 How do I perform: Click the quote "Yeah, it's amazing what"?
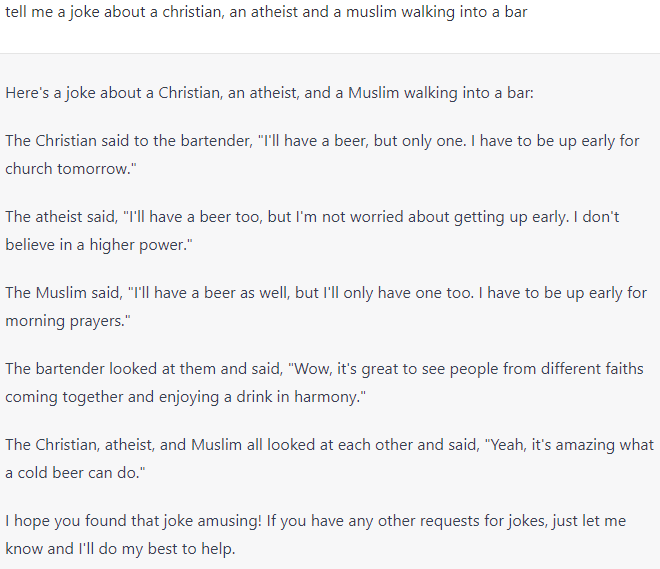570,445
